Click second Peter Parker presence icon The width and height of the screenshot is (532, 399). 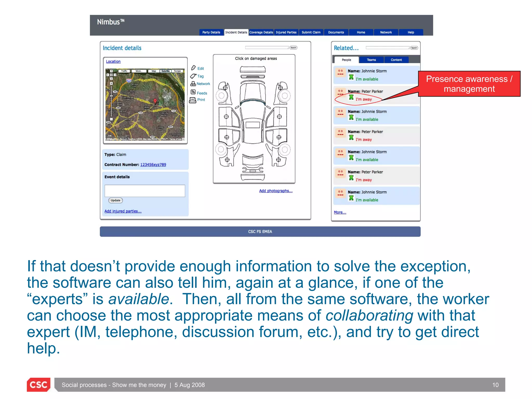click(x=351, y=137)
